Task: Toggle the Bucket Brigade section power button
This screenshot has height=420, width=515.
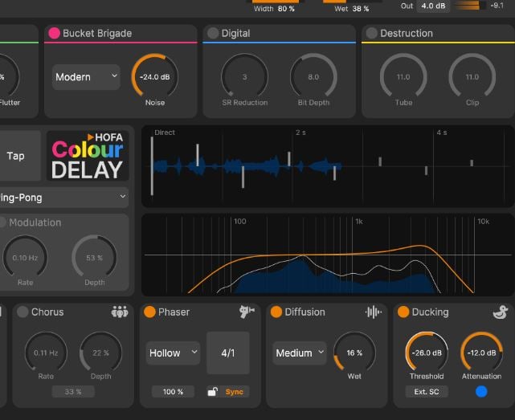Action: pos(54,33)
